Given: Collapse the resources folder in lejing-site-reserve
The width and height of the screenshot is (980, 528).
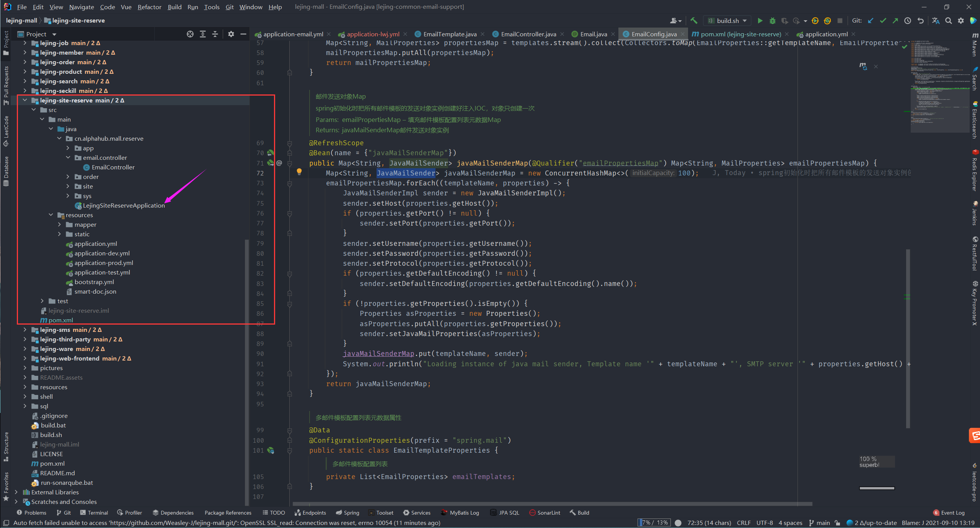Looking at the screenshot, I should [51, 215].
